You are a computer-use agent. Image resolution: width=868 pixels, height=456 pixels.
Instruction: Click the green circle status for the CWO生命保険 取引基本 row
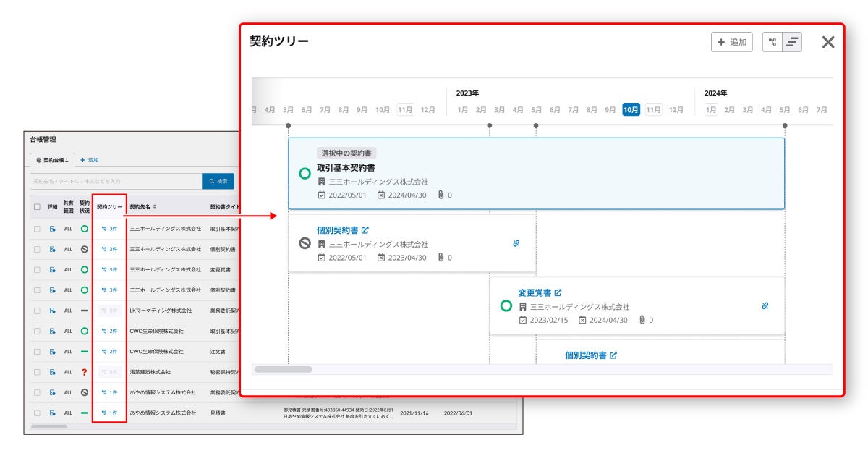pyautogui.click(x=85, y=331)
